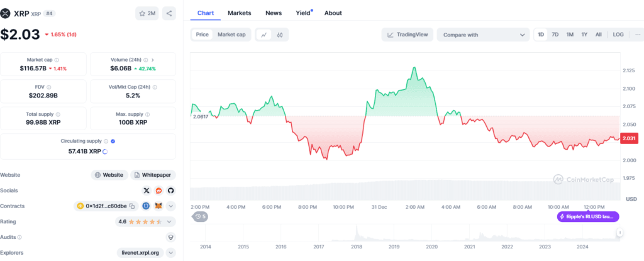This screenshot has height=261, width=644.
Task: Open the GitHub social link
Action: [170, 191]
